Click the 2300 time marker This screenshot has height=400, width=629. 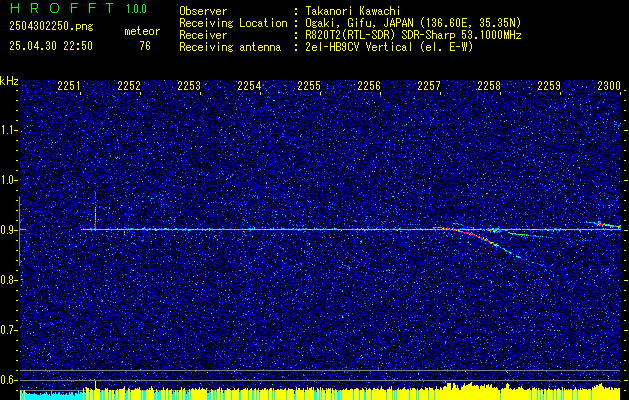point(609,86)
